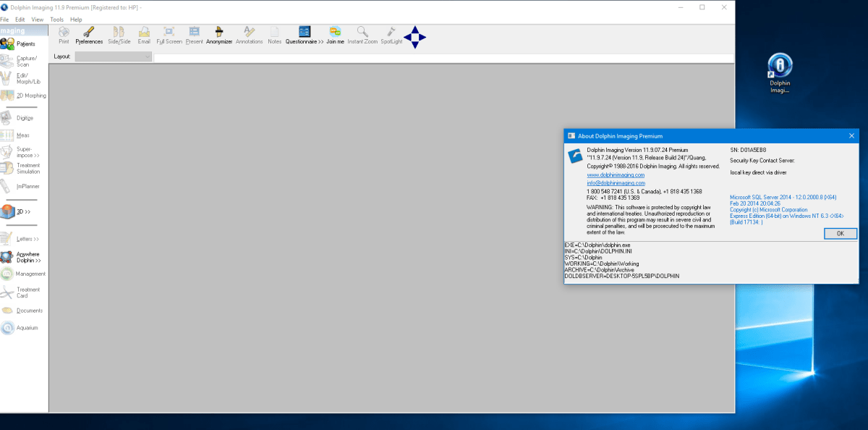Open the Help menu
The height and width of the screenshot is (430, 868).
[x=76, y=20]
